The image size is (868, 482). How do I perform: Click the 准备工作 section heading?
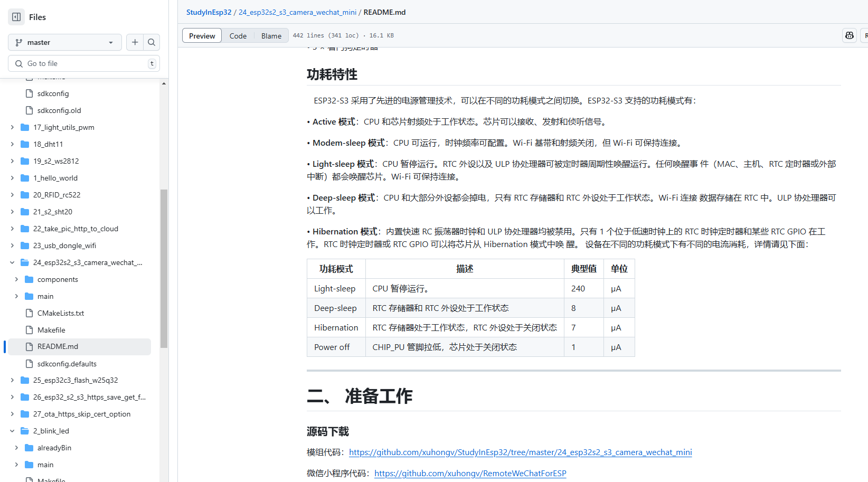[x=360, y=396]
